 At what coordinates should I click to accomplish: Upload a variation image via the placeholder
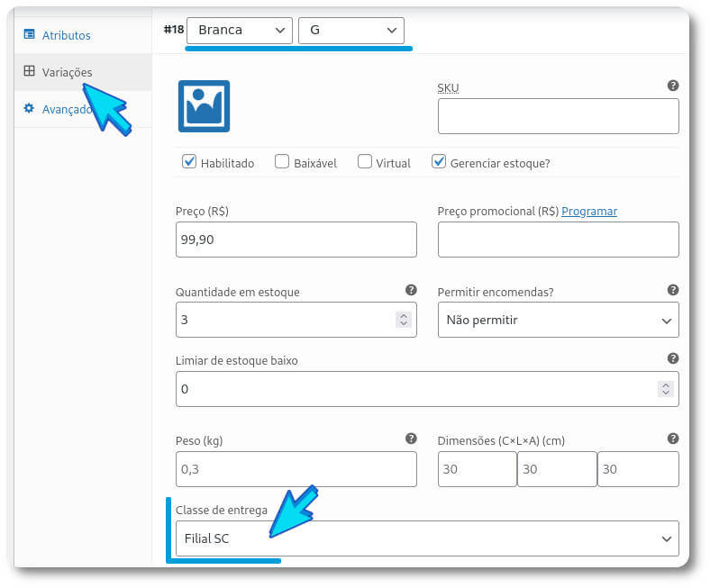(204, 106)
